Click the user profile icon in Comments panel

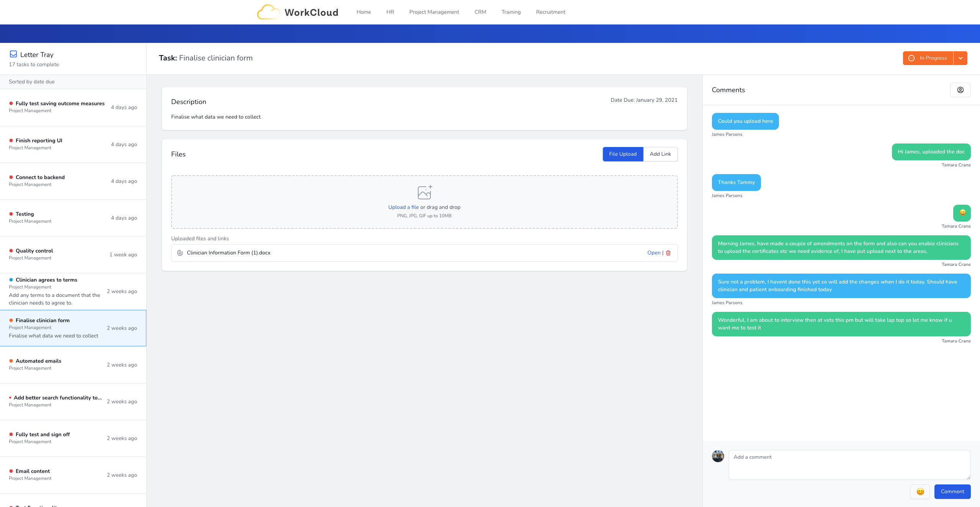click(x=960, y=90)
